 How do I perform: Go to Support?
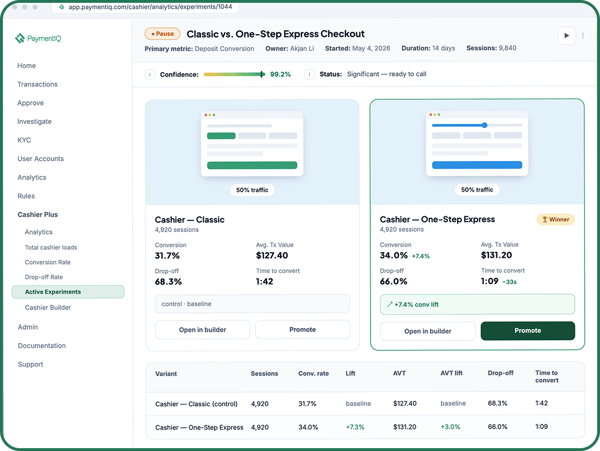[31, 365]
